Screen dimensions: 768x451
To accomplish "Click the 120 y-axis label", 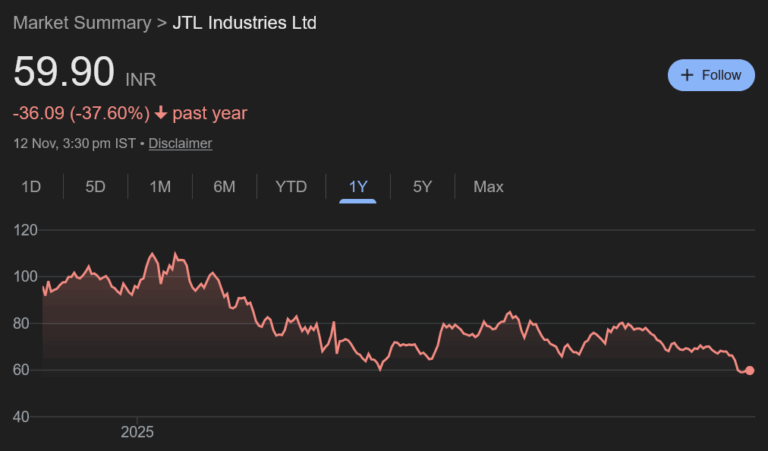I will 26,230.
